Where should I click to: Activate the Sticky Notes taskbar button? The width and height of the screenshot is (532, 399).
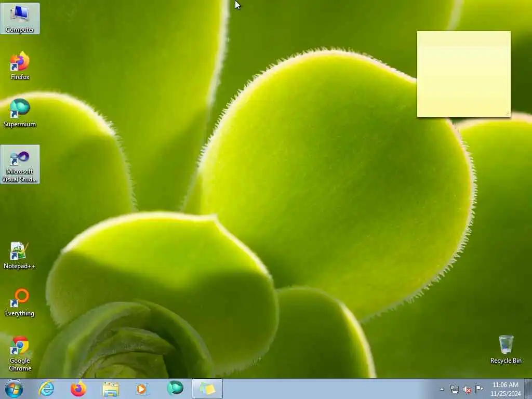207,389
